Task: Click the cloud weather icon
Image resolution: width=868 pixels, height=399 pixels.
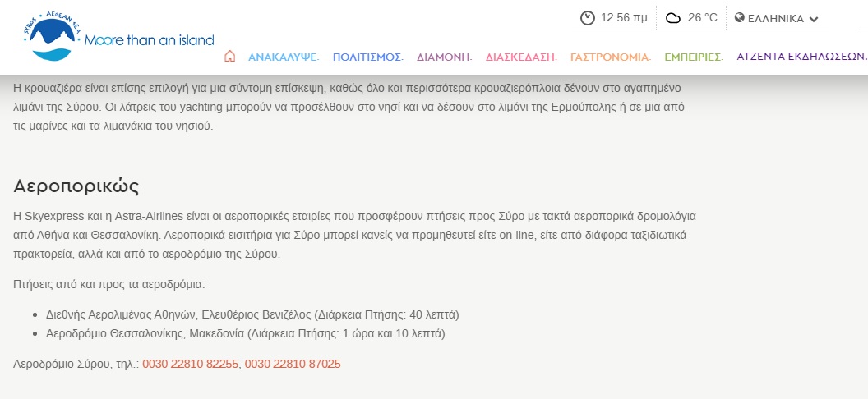Action: click(x=672, y=18)
